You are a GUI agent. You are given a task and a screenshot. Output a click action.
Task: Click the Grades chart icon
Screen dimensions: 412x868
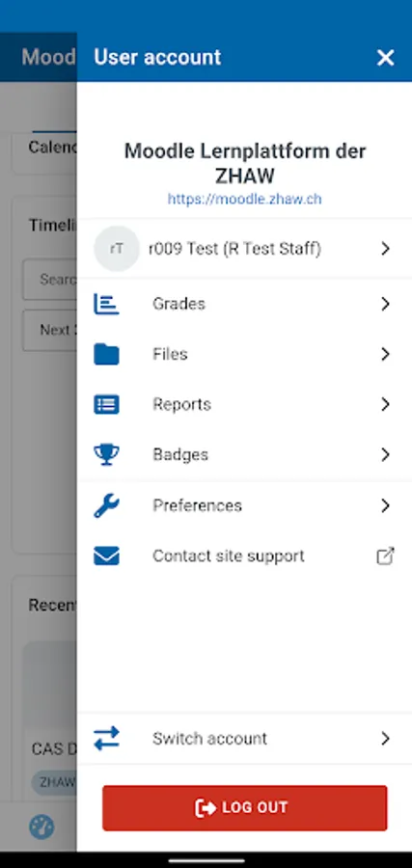coord(106,304)
